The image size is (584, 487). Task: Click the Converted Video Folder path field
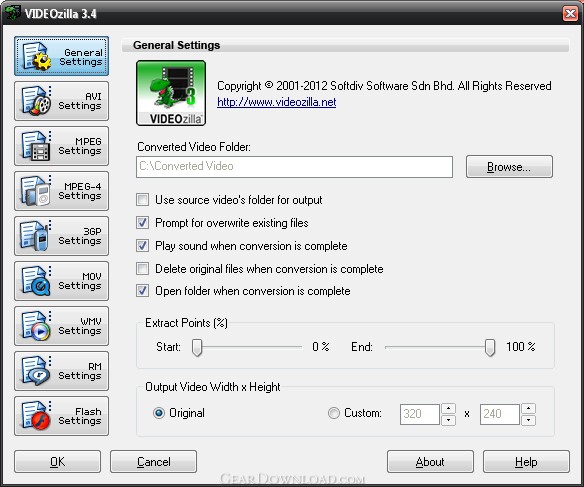pos(294,166)
